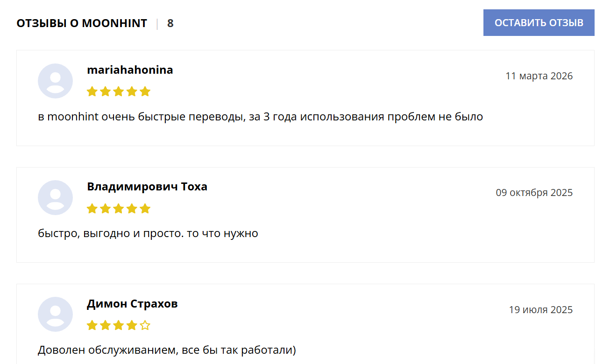Click the username 'mariahahonina'
596x364 pixels.
tap(130, 70)
